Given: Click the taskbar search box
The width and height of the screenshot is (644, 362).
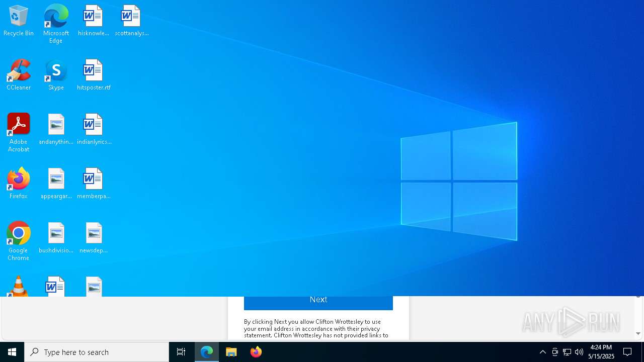Looking at the screenshot, I should (x=97, y=352).
